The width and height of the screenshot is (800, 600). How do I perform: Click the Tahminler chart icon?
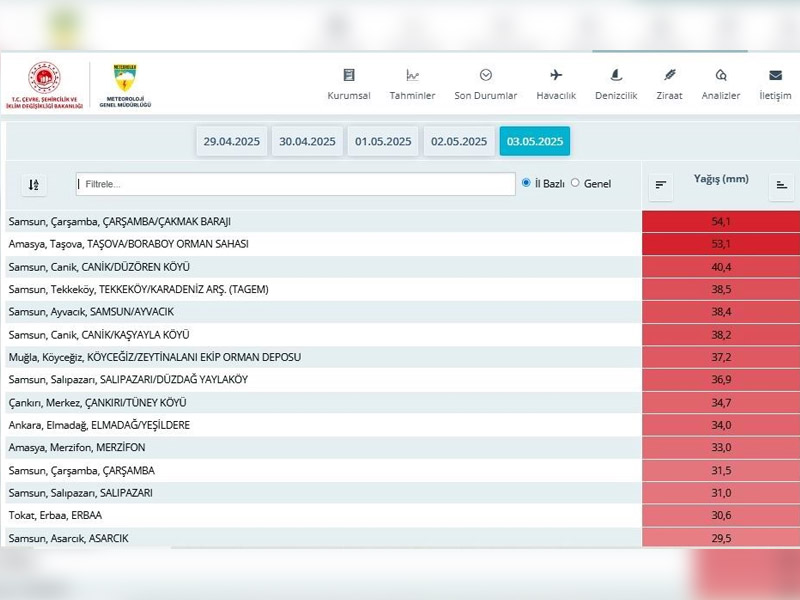point(412,75)
